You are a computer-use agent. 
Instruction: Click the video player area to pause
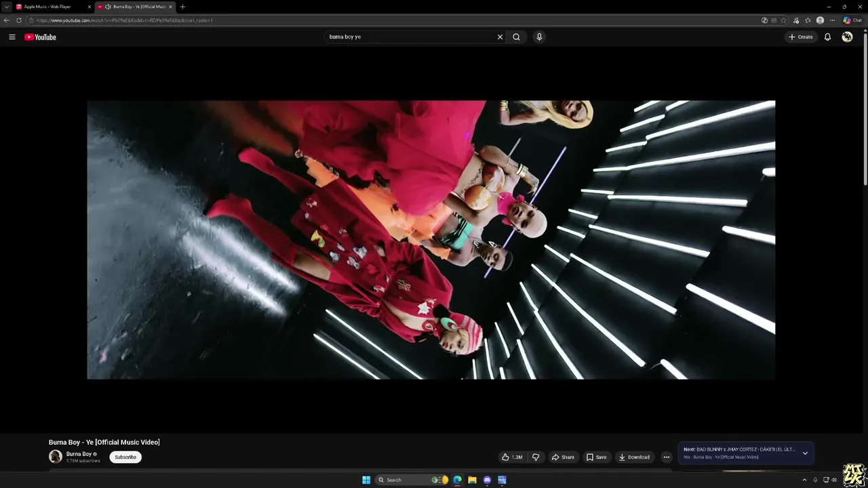coord(431,240)
